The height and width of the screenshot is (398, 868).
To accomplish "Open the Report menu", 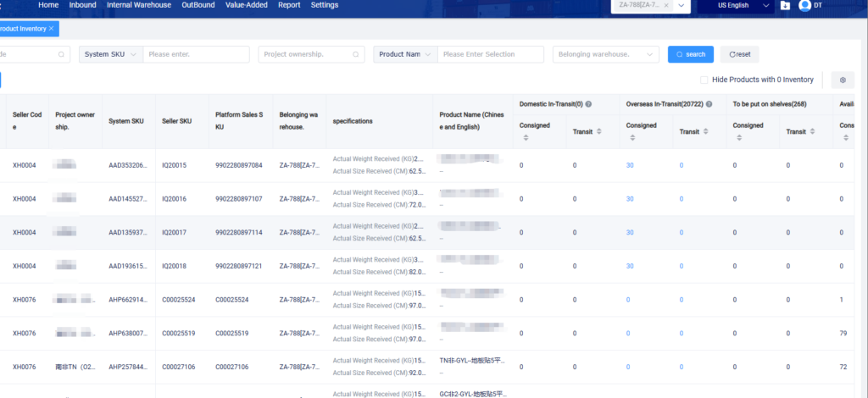I will tap(289, 5).
